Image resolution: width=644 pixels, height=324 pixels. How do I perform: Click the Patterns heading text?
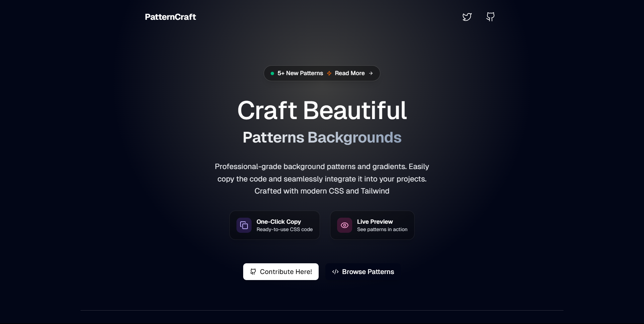click(273, 138)
